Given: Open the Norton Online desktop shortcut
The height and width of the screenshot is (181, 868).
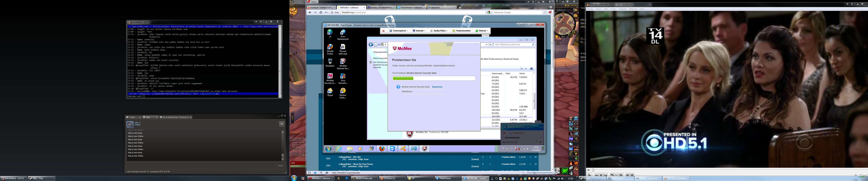Looking at the screenshot, I should [343, 93].
